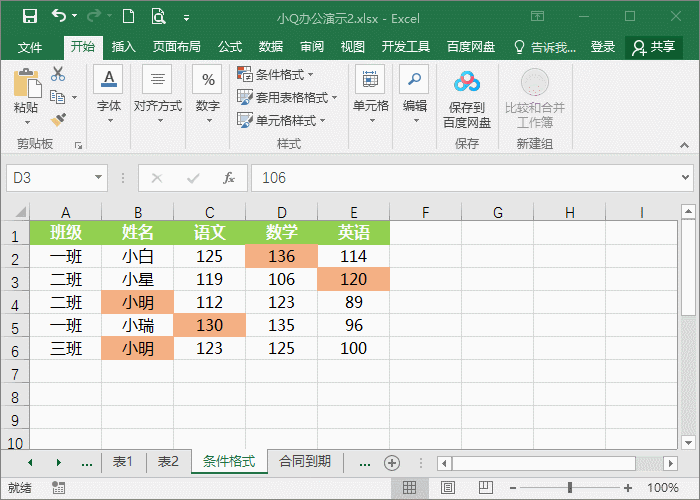Open the Name Box dropdown arrow
700x500 pixels.
[x=98, y=178]
